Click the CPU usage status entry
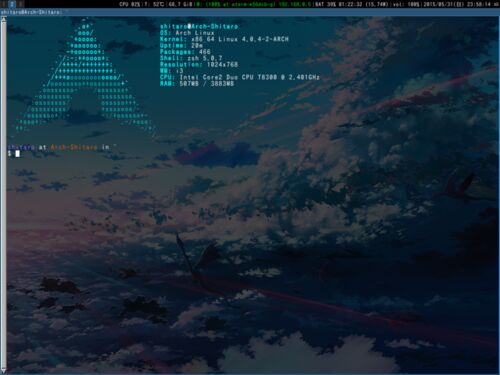 (129, 4)
